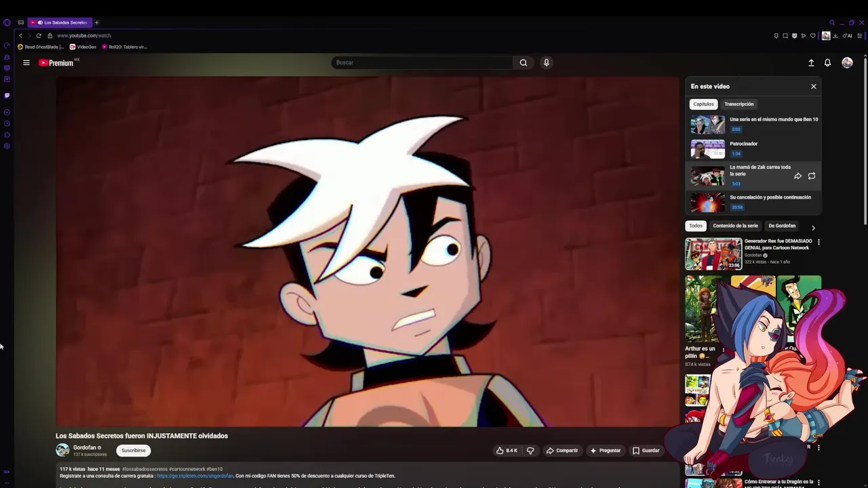868x488 pixels.
Task: Loop the 'La mamá de Zak' chapter
Action: (x=812, y=176)
